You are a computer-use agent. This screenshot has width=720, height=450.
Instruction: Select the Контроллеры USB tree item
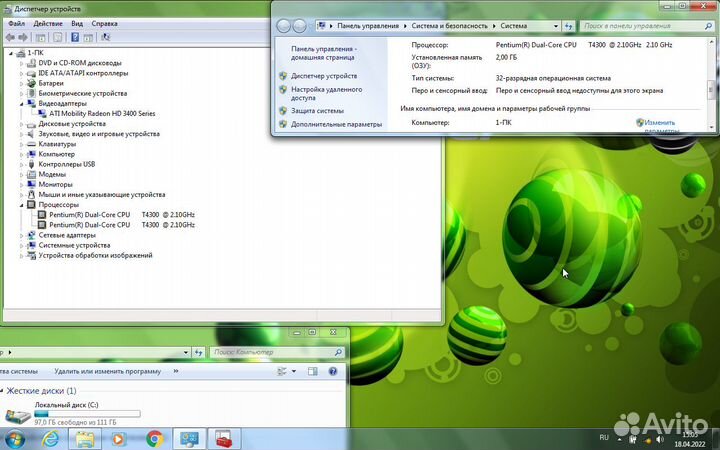(67, 164)
